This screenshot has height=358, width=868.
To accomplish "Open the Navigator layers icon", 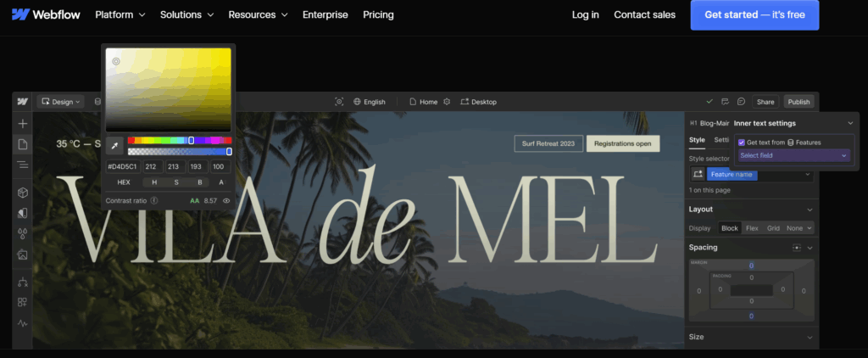I will (x=23, y=165).
